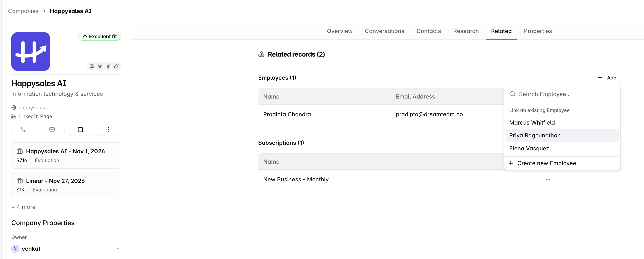Image resolution: width=644 pixels, height=259 pixels.
Task: Switch to the Conversations tab
Action: tap(384, 31)
